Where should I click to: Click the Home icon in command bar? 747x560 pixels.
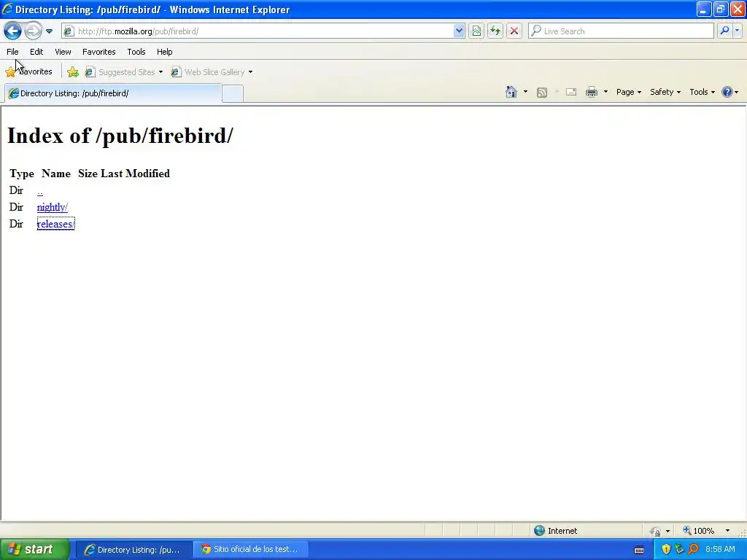coord(511,92)
